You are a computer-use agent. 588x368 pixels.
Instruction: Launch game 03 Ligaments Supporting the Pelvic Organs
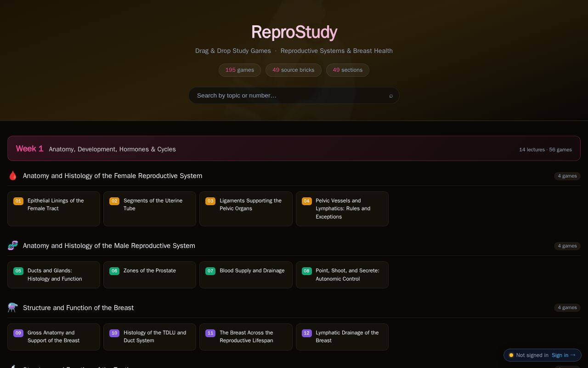246,209
